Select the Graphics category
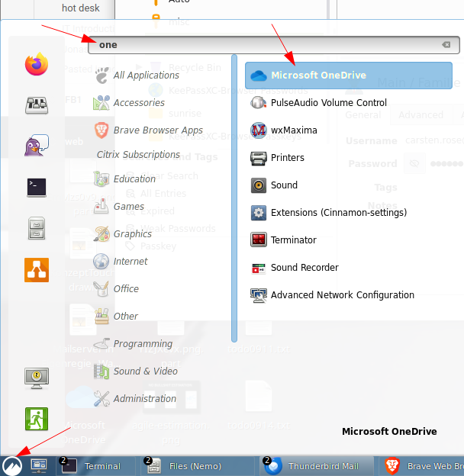The image size is (464, 476). tap(122, 233)
